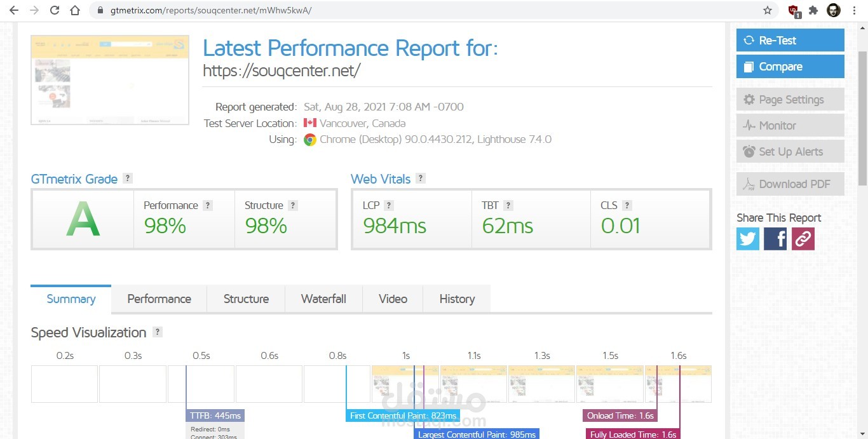This screenshot has height=439, width=868.
Task: Click Set Up Alerts button
Action: coord(790,152)
